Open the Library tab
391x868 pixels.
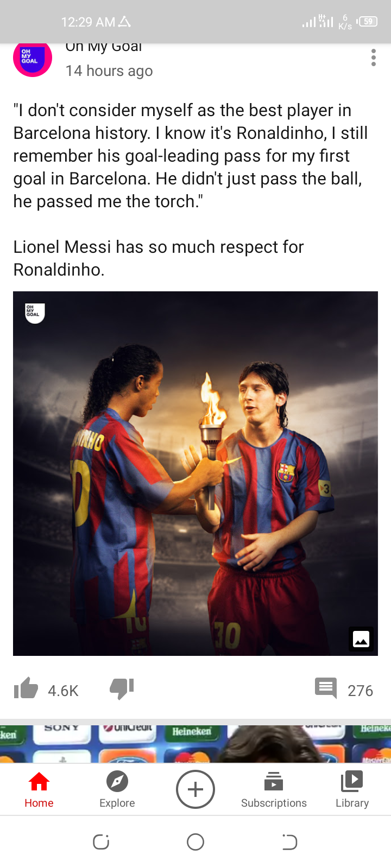tap(352, 790)
